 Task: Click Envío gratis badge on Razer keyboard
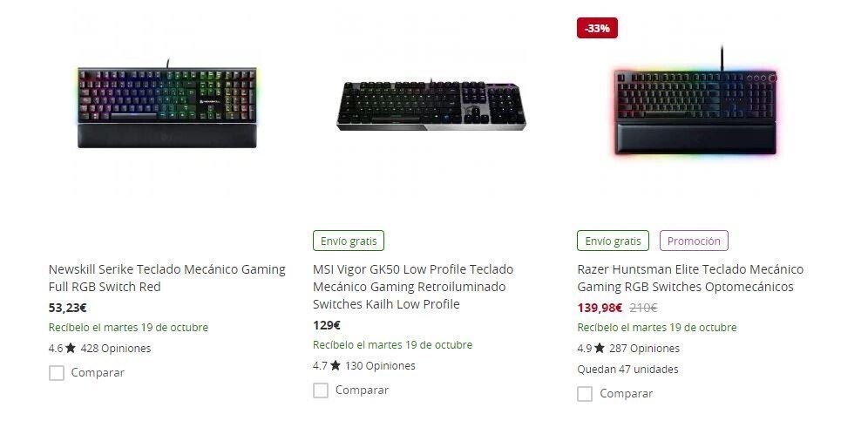coord(613,241)
